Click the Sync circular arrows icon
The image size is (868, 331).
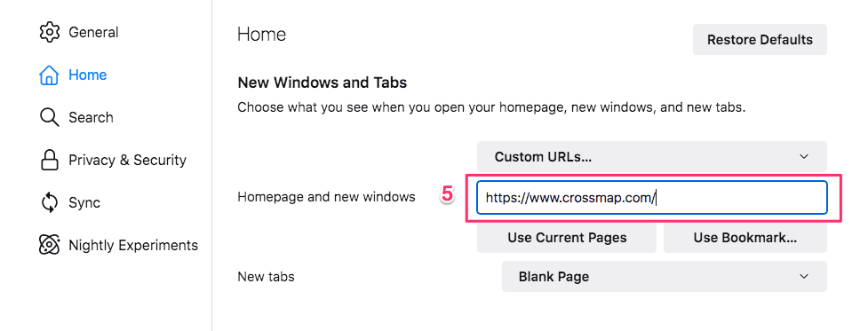click(x=49, y=202)
